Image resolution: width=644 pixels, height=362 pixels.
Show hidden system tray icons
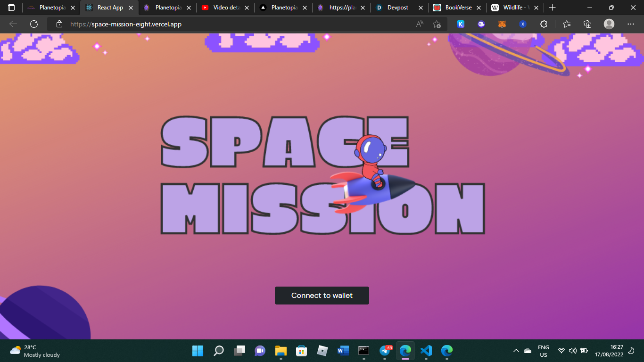[516, 351]
